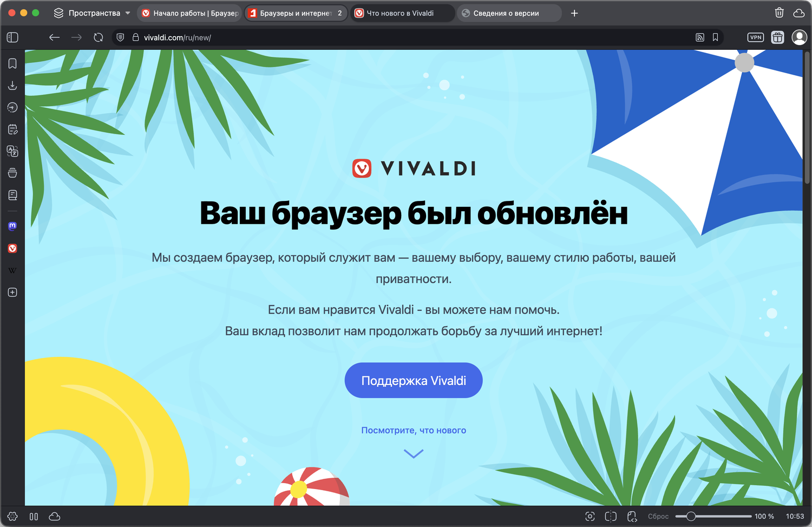The image size is (812, 527).
Task: Add a new web panel
Action: coord(12,292)
